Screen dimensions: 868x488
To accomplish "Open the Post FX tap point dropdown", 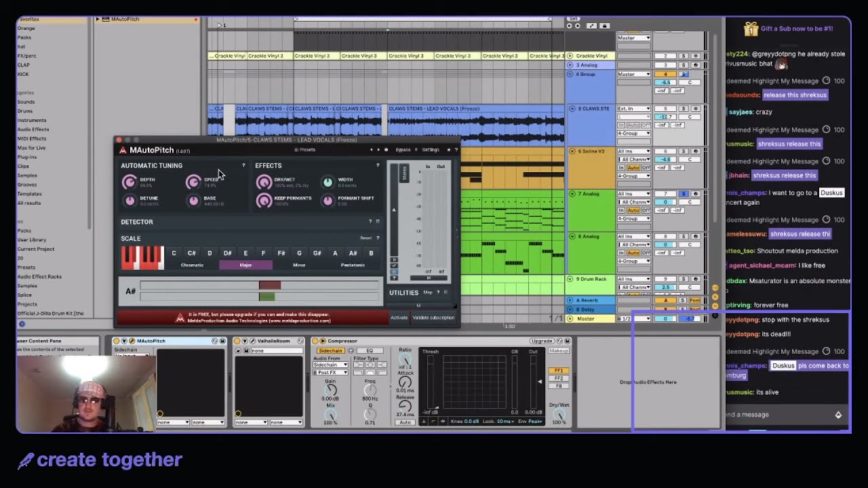I will pos(330,373).
